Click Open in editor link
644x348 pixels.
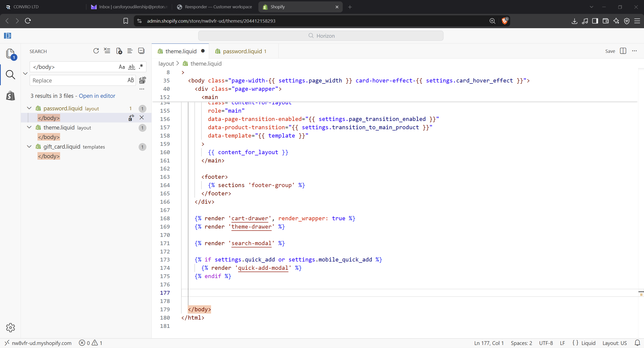pos(97,96)
